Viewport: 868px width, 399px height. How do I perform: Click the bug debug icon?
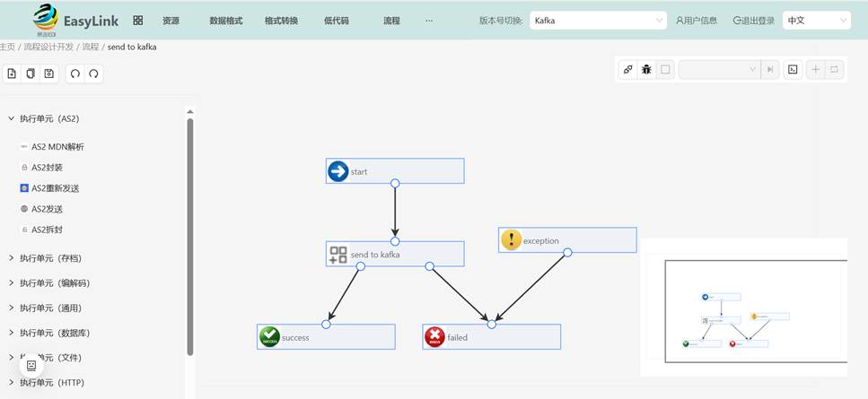[646, 69]
